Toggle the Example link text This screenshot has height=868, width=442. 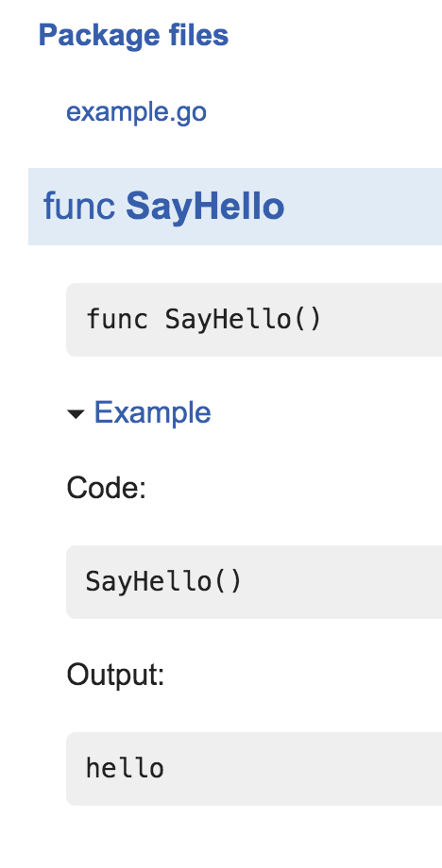152,412
